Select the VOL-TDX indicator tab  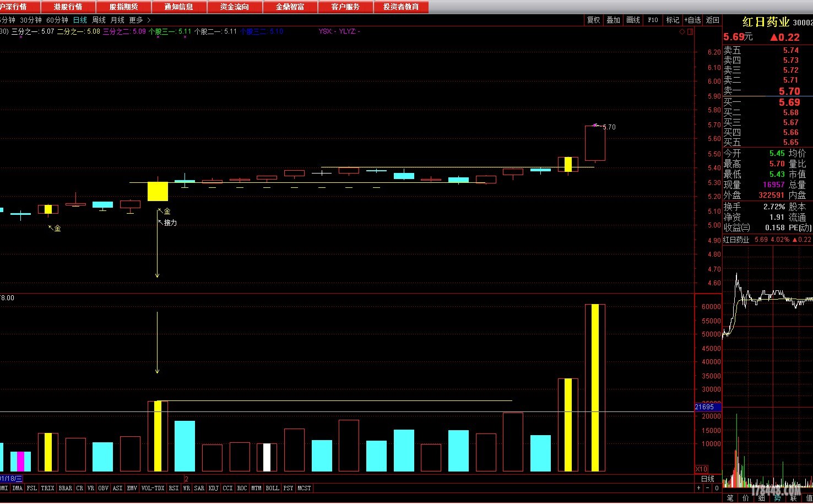153,488
